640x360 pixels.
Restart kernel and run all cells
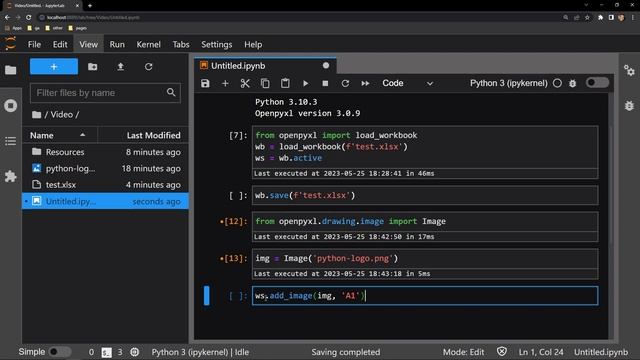365,83
